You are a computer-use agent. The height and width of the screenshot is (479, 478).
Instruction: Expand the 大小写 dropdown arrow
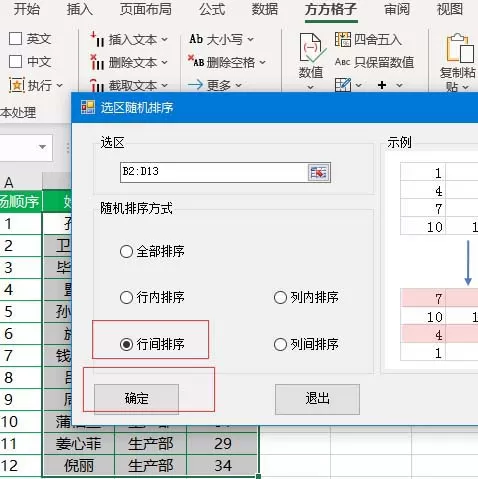tap(250, 40)
